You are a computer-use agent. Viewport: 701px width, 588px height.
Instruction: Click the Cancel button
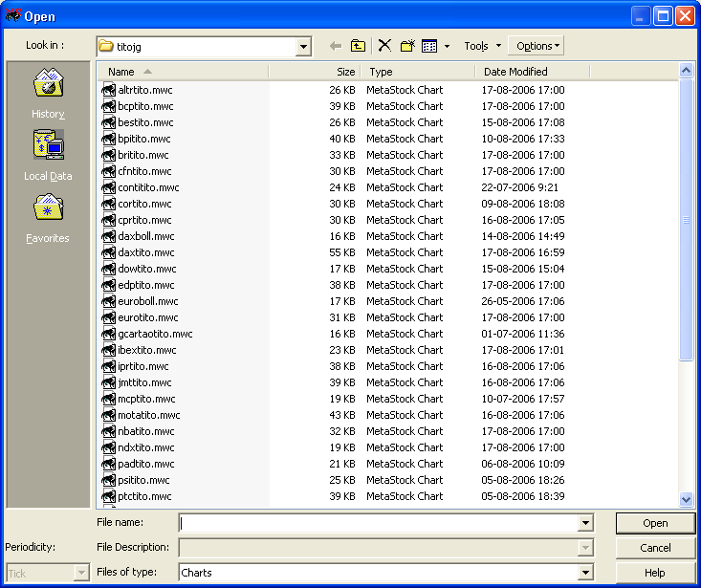click(655, 548)
